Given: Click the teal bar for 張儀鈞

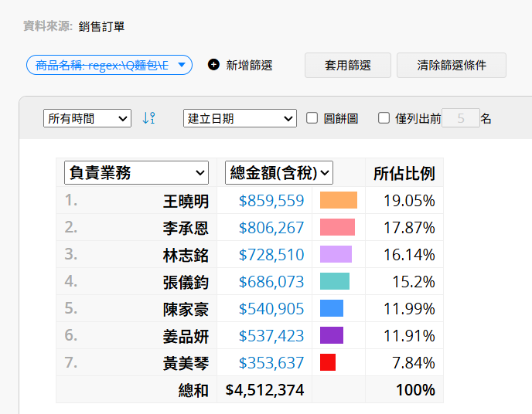Looking at the screenshot, I should (335, 281).
